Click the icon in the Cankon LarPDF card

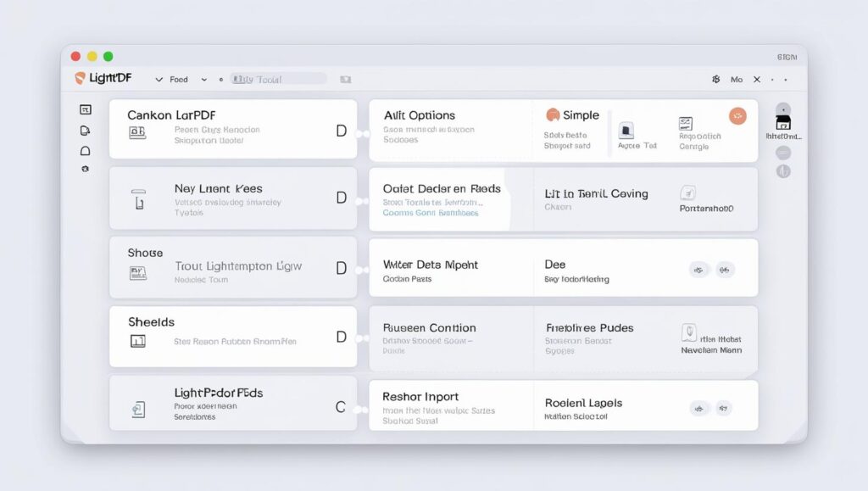click(137, 132)
